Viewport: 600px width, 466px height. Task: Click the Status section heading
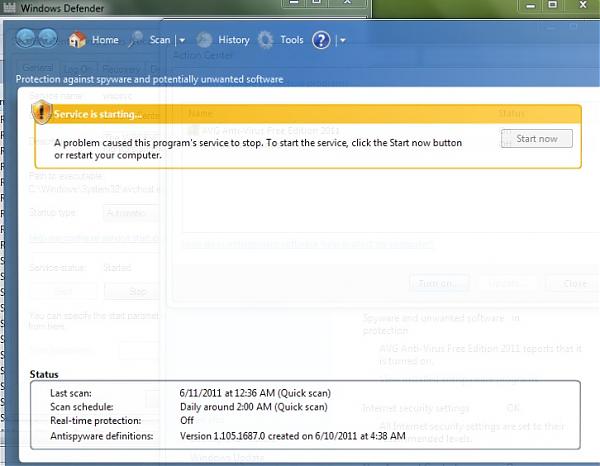44,374
